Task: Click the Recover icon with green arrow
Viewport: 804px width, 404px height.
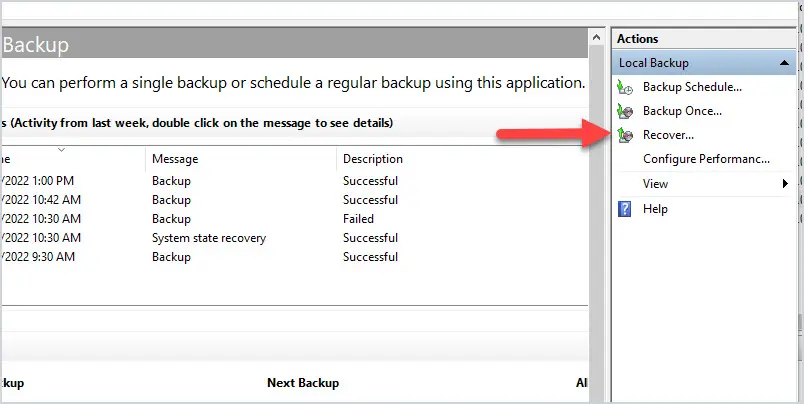Action: (x=625, y=135)
